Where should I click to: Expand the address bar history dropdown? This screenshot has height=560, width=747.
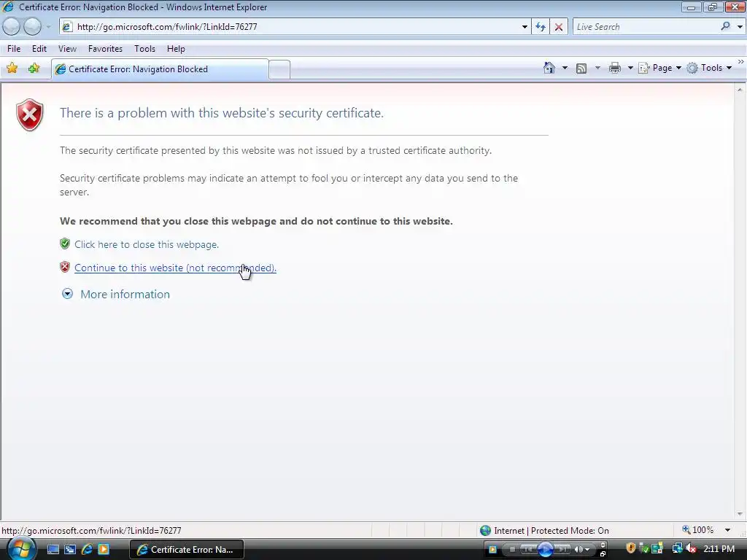point(525,27)
